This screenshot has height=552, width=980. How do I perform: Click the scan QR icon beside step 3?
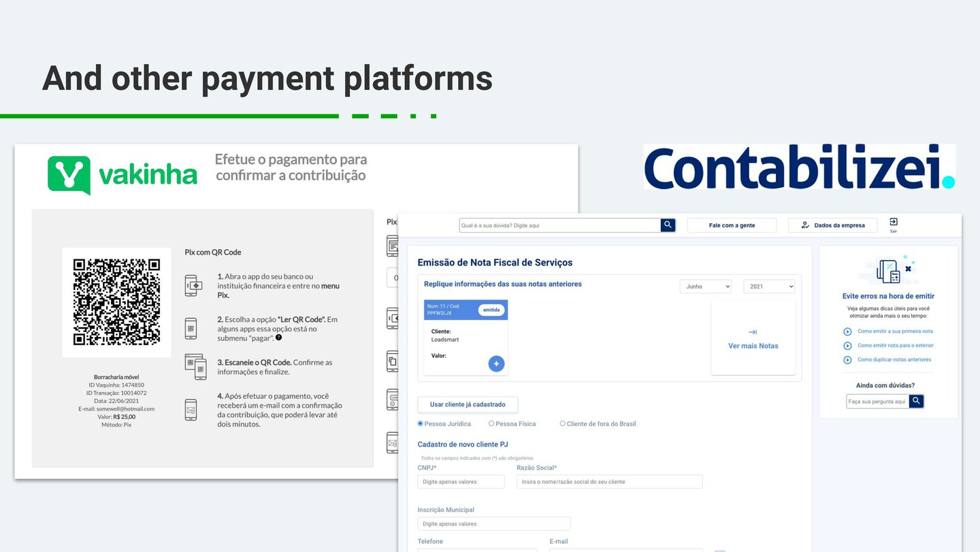click(195, 367)
